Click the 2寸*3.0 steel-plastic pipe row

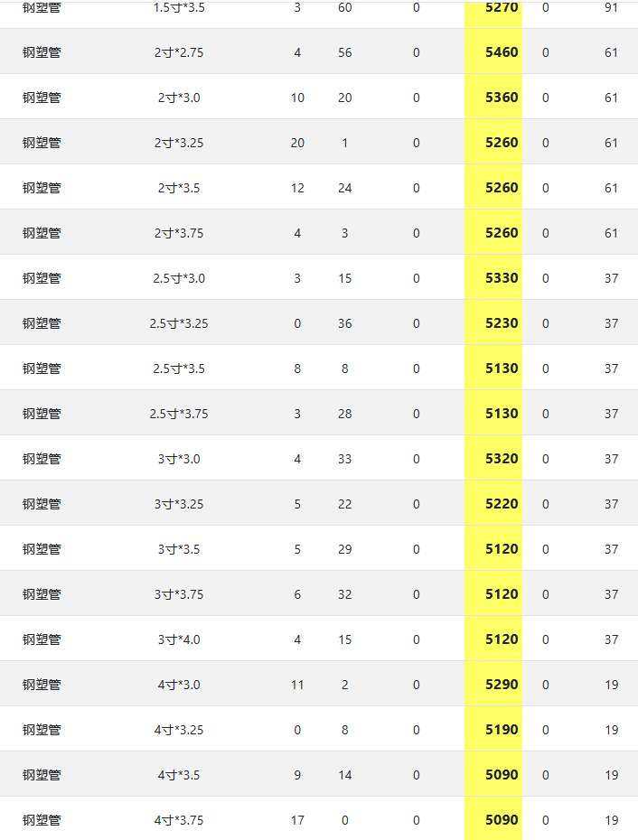pyautogui.click(x=319, y=98)
